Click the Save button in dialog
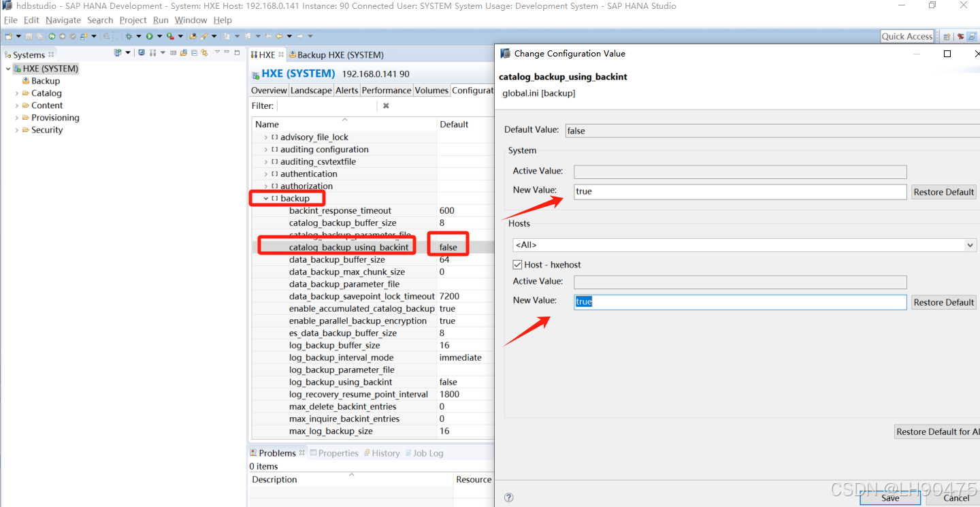Viewport: 980px width, 507px height. [890, 498]
